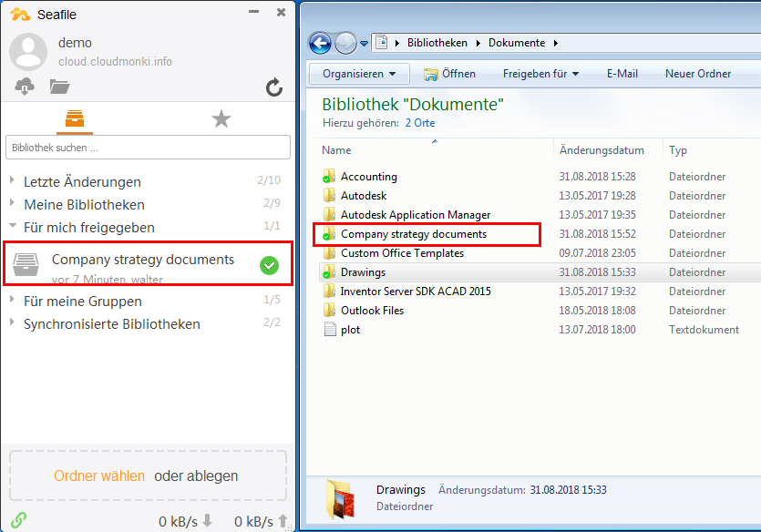
Task: Expand Letzte Änderungen section
Action: [x=12, y=180]
